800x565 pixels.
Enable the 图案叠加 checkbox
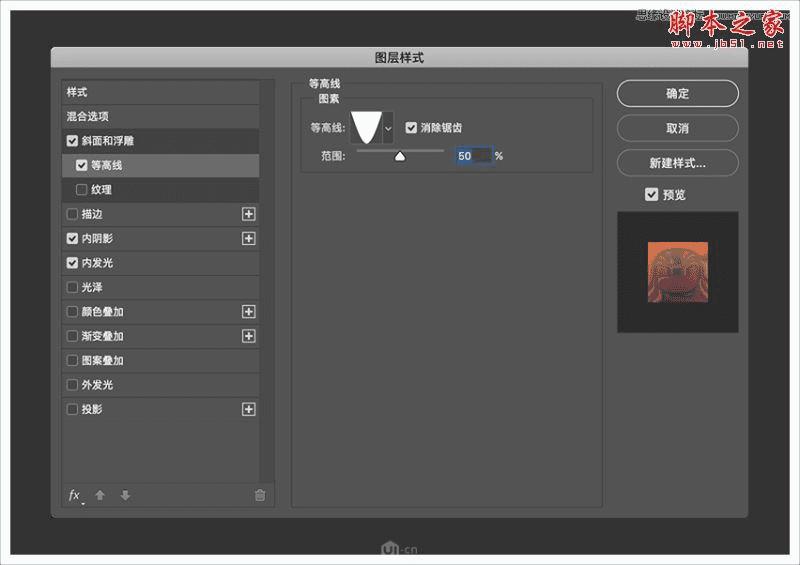tap(72, 360)
